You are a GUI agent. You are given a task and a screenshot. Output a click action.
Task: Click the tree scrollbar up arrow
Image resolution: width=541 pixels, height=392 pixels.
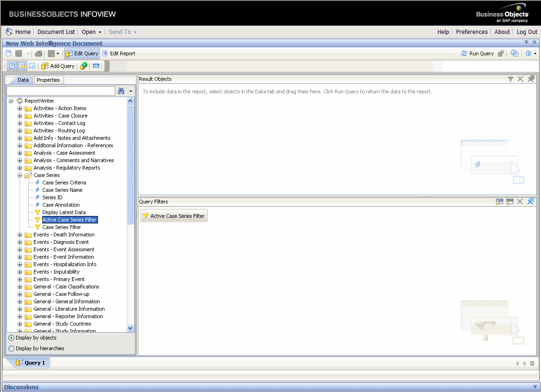click(130, 101)
